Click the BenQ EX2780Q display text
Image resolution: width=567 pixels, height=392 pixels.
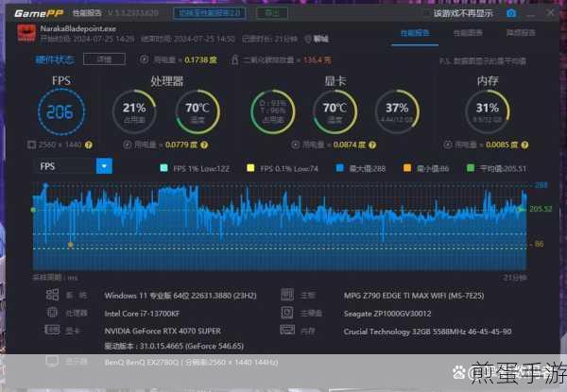click(191, 362)
